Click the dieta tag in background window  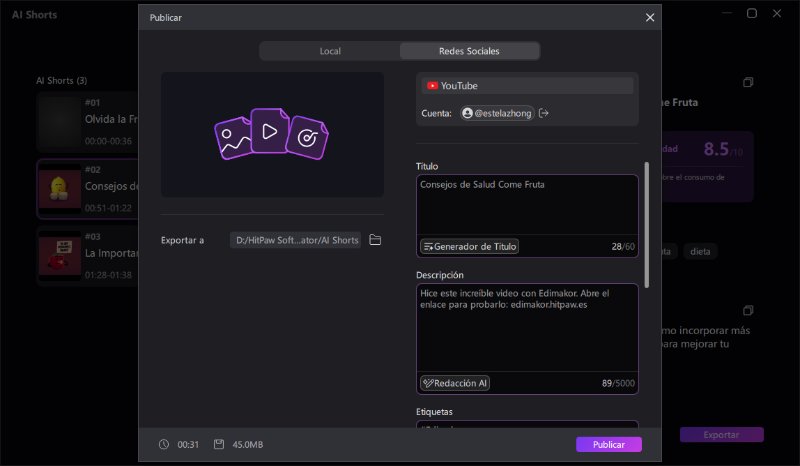[x=700, y=252]
